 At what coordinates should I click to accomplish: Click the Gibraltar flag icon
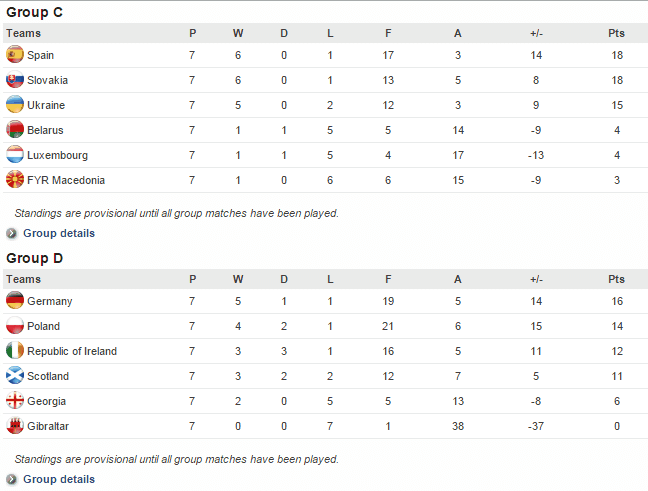pos(15,426)
